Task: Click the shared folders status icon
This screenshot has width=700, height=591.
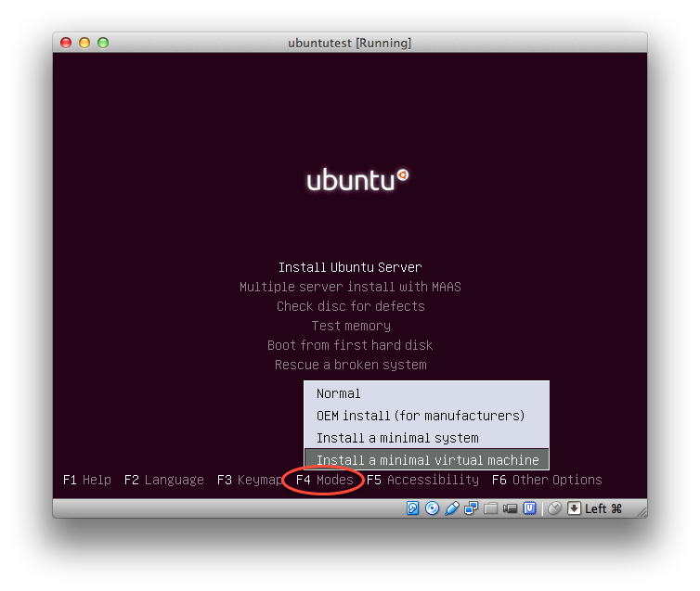Action: click(x=491, y=508)
